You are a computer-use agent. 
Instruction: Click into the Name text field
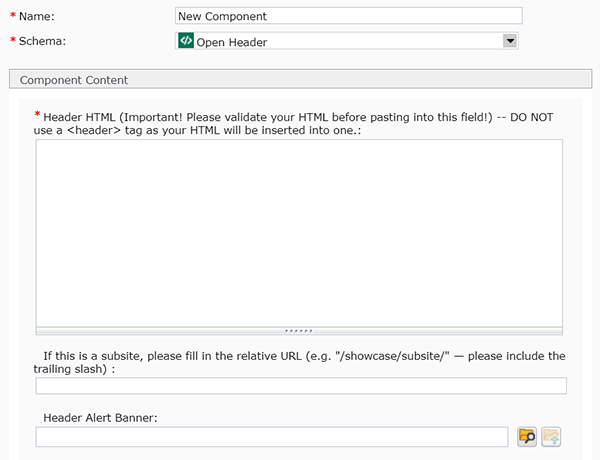(348, 16)
